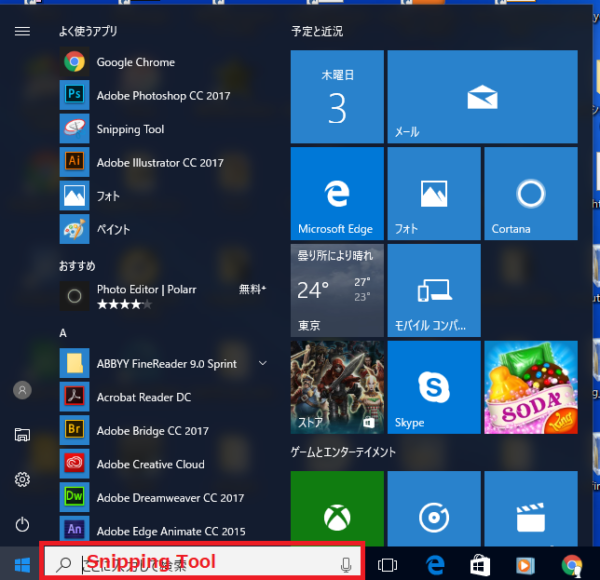
Task: Click the よく使うアプリ heading
Action: 88,31
